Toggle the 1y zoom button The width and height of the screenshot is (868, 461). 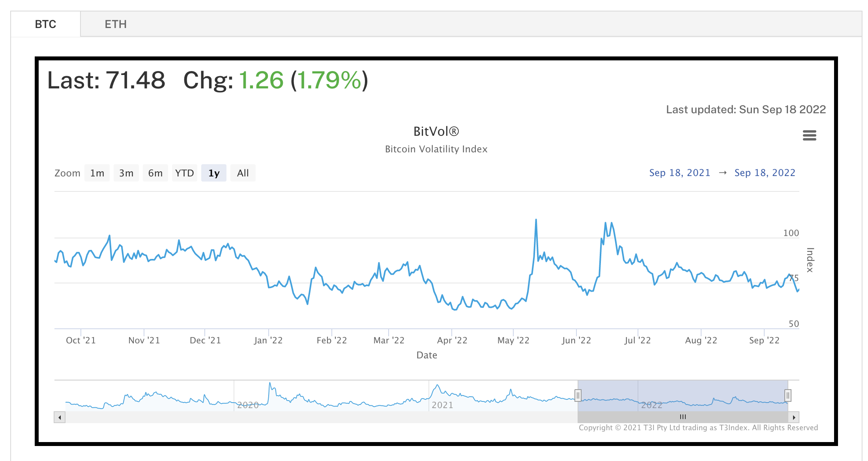click(x=214, y=173)
